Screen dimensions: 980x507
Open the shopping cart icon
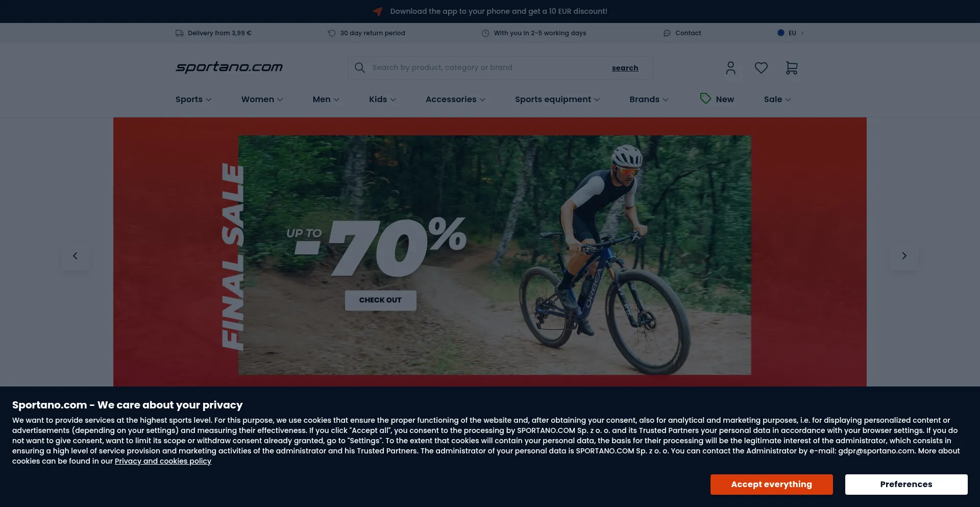click(x=792, y=68)
